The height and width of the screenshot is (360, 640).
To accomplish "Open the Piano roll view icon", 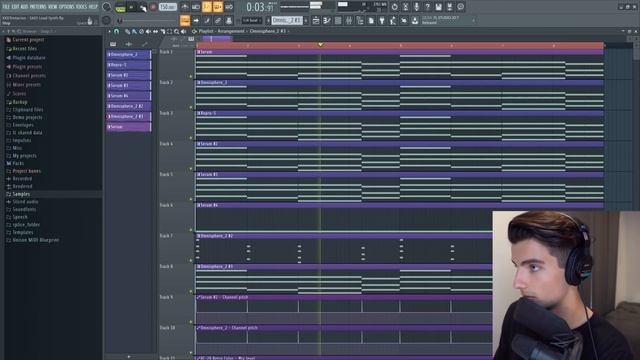I will pyautogui.click(x=327, y=20).
